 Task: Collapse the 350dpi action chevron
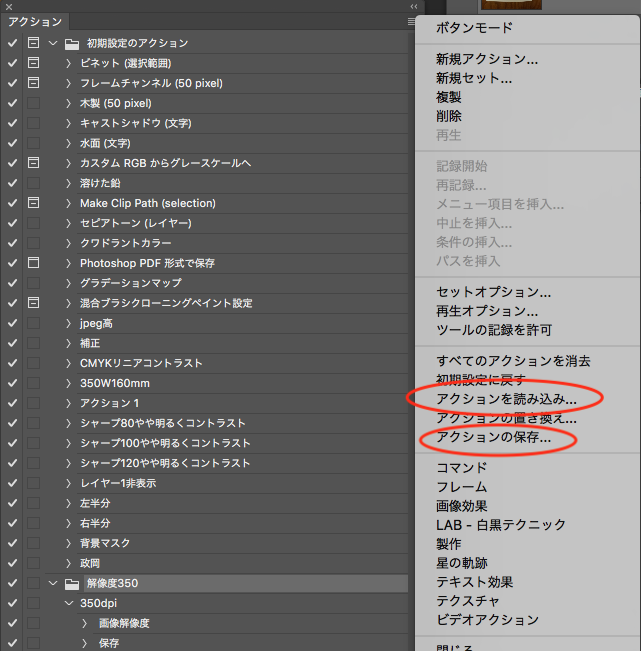pyautogui.click(x=69, y=603)
